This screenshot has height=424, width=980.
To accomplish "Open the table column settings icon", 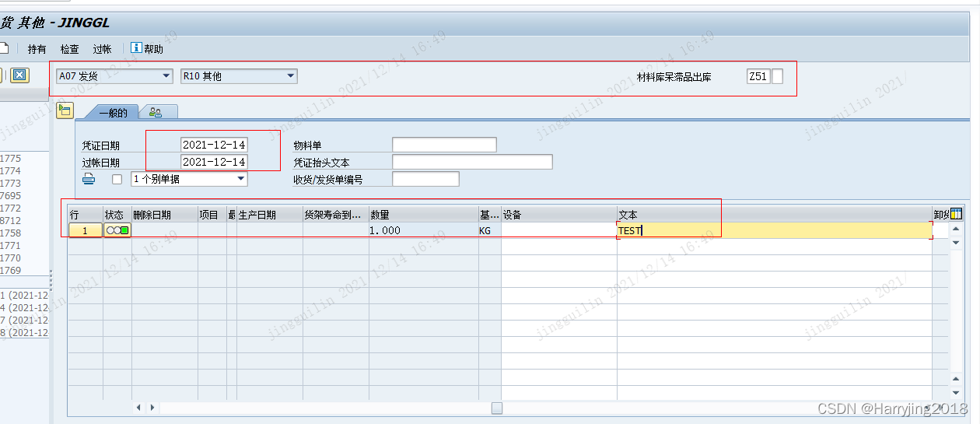I will point(956,214).
